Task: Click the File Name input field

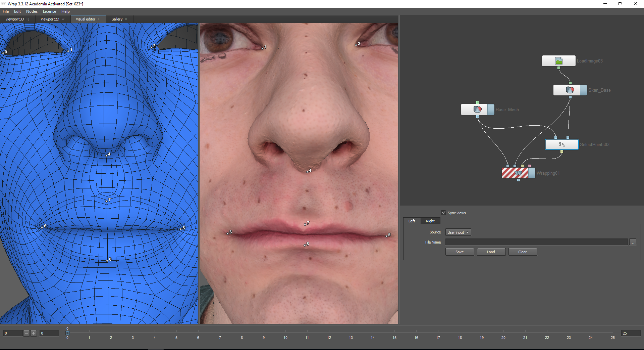Action: tap(536, 242)
